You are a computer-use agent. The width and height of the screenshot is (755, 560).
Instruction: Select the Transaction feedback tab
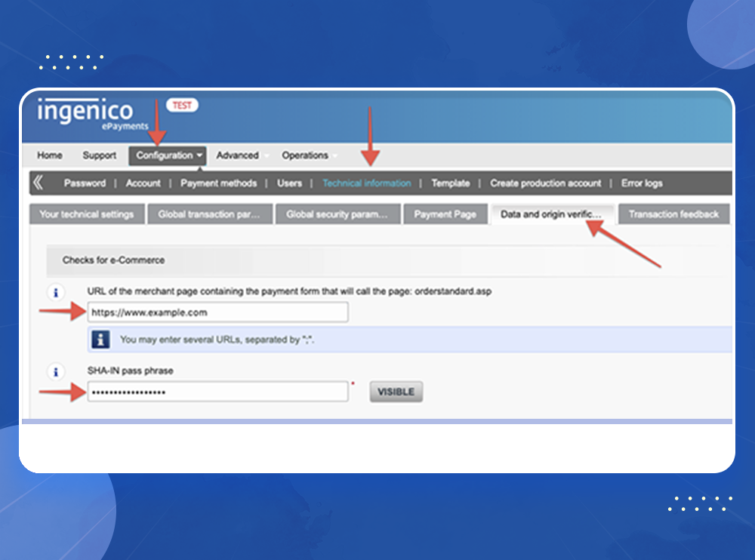click(673, 214)
